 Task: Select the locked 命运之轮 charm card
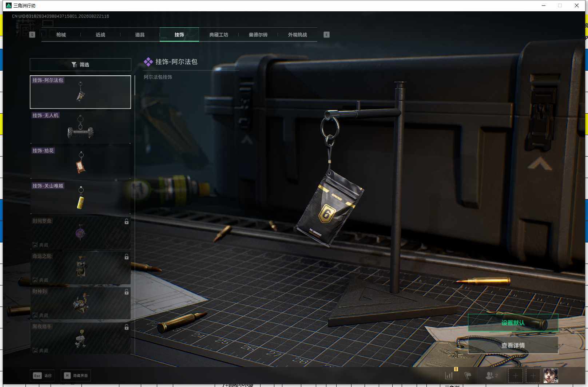80,268
